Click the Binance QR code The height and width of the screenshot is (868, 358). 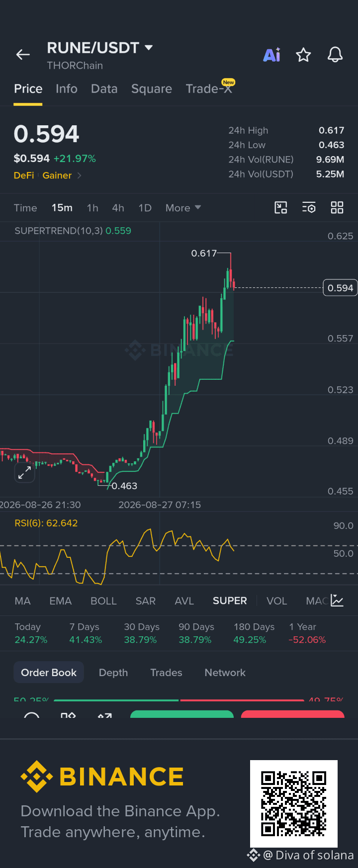[294, 804]
